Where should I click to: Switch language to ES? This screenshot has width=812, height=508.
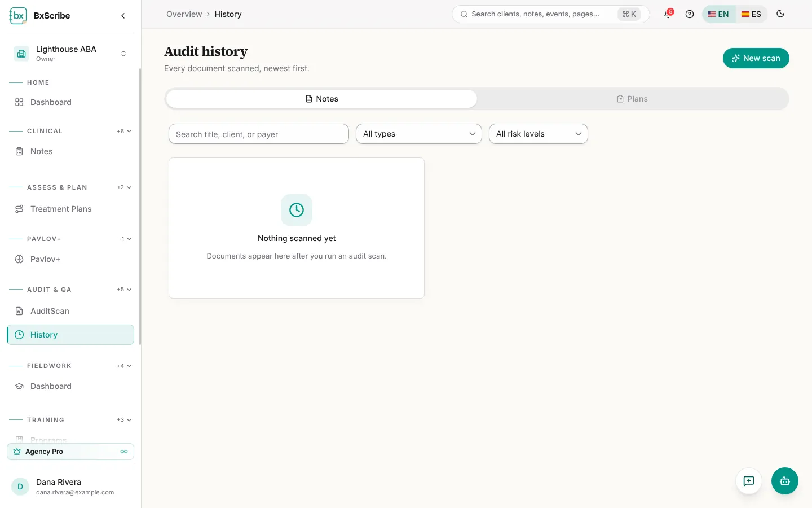(x=751, y=14)
